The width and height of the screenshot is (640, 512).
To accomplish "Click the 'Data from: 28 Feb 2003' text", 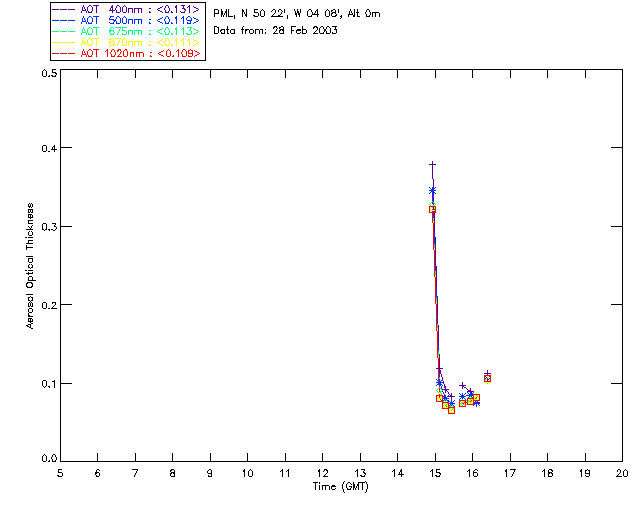I will [x=275, y=31].
